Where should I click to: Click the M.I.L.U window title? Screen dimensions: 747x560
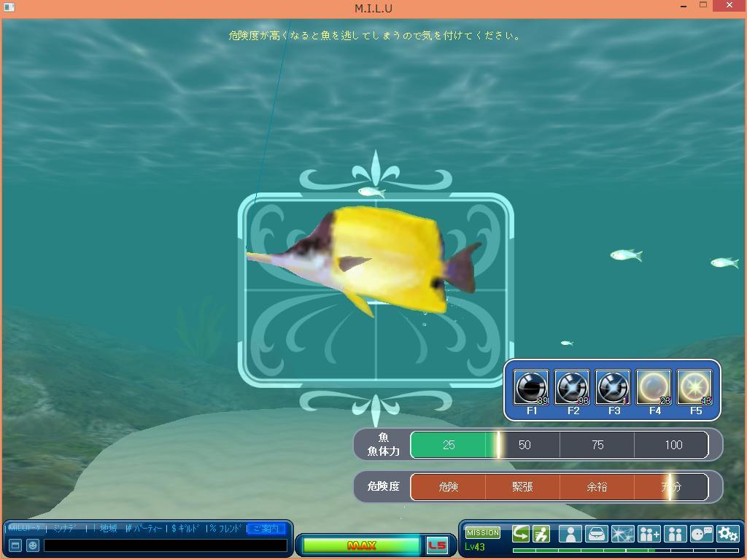(x=373, y=8)
